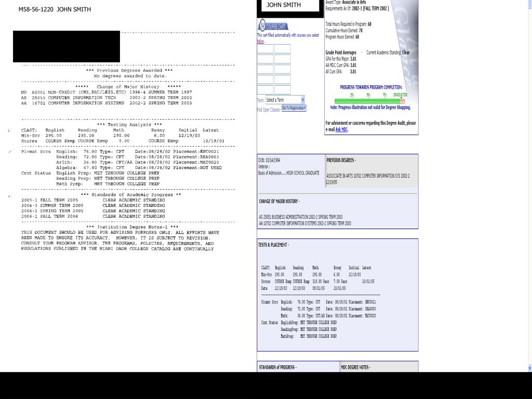532x399 pixels.
Task: Click 'Requirements As Of: 2002-1 (FALL TERM 2002)' text
Action: (357, 9)
